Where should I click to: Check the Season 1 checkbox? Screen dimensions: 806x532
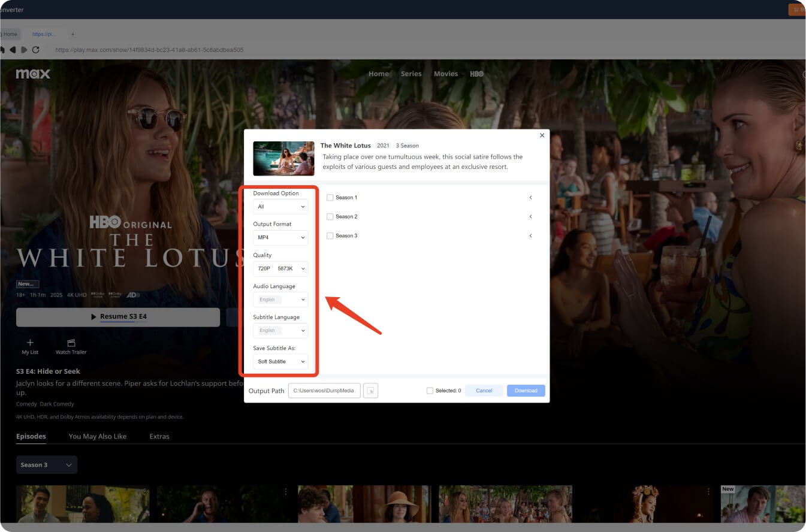tap(330, 198)
